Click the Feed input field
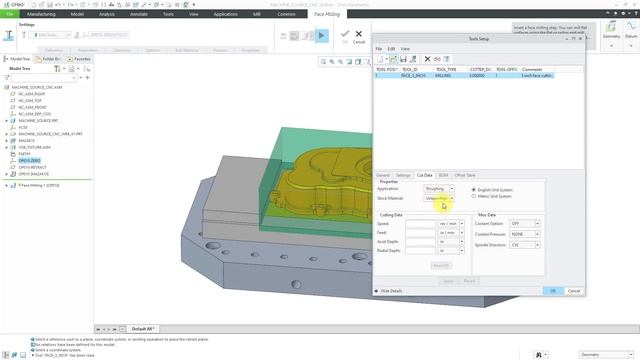 420,233
